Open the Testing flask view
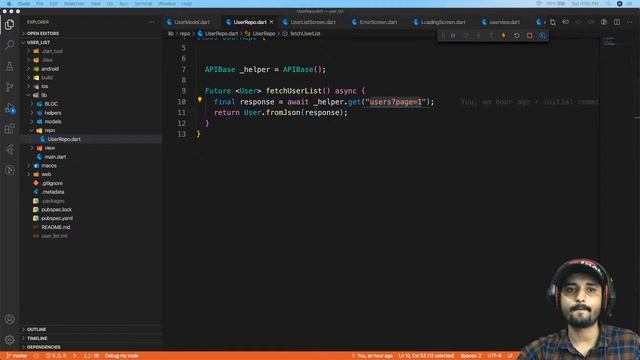This screenshot has height=360, width=640. pyautogui.click(x=9, y=66)
